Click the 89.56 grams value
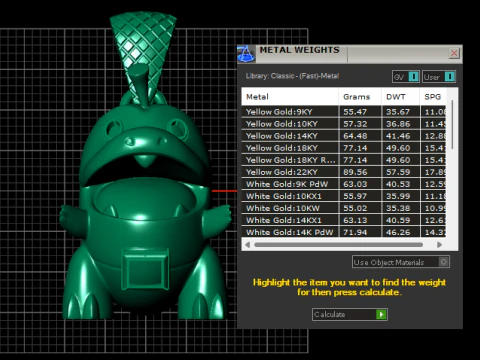The height and width of the screenshot is (360, 480). [355, 172]
